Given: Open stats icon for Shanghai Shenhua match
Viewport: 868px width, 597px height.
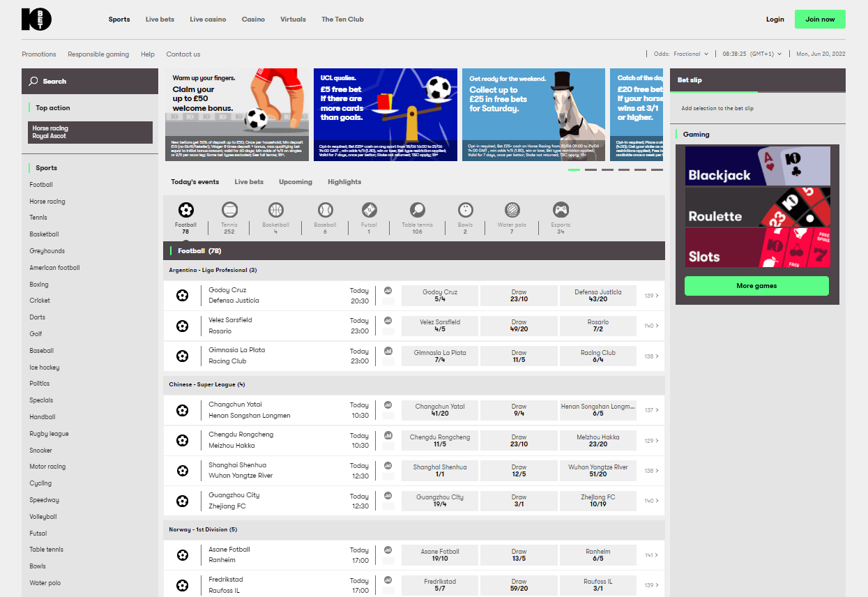Looking at the screenshot, I should pos(388,465).
